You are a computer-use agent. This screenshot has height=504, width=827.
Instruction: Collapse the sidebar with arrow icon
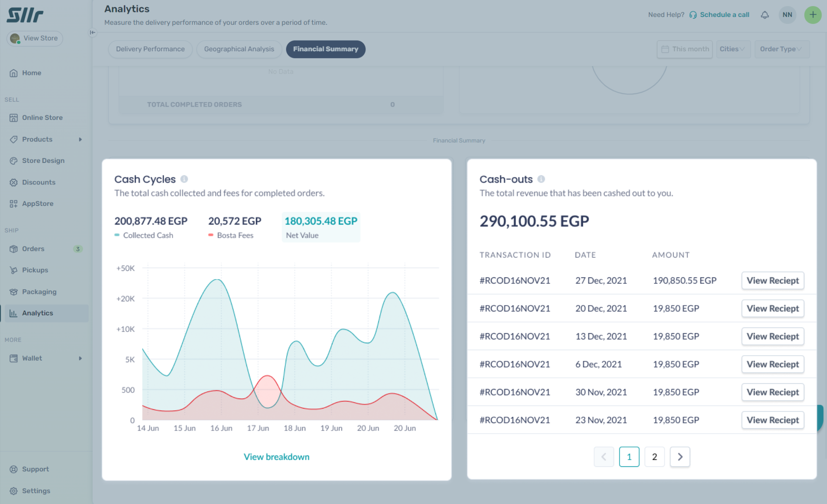(x=92, y=32)
